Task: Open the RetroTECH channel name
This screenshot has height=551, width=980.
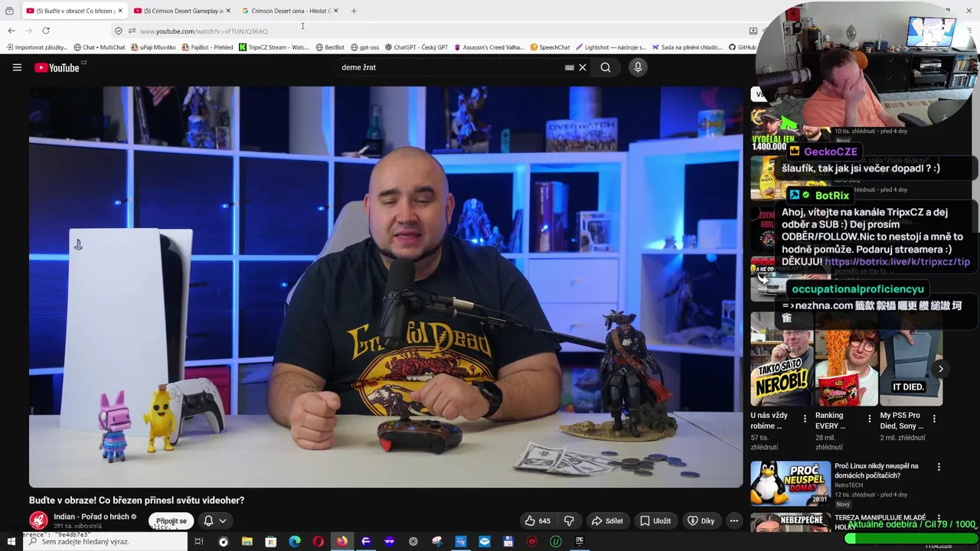Action: [x=848, y=485]
